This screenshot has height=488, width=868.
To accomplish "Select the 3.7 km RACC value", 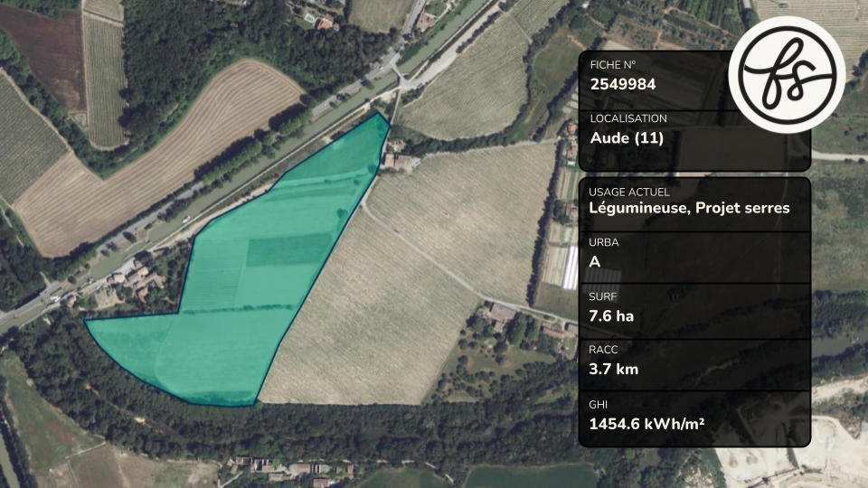I will click(613, 369).
